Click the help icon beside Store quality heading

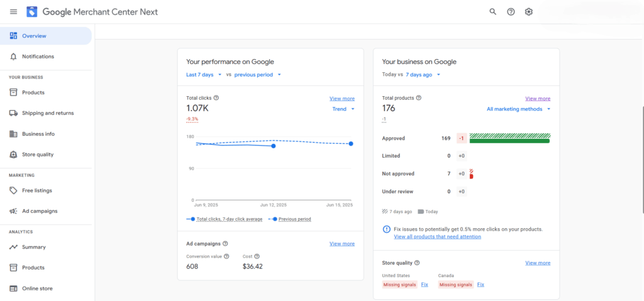point(417,263)
